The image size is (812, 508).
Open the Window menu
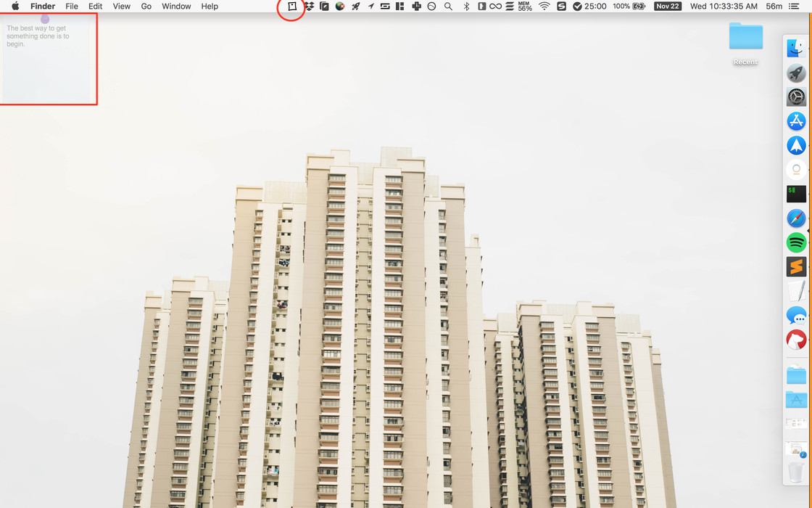pos(176,7)
